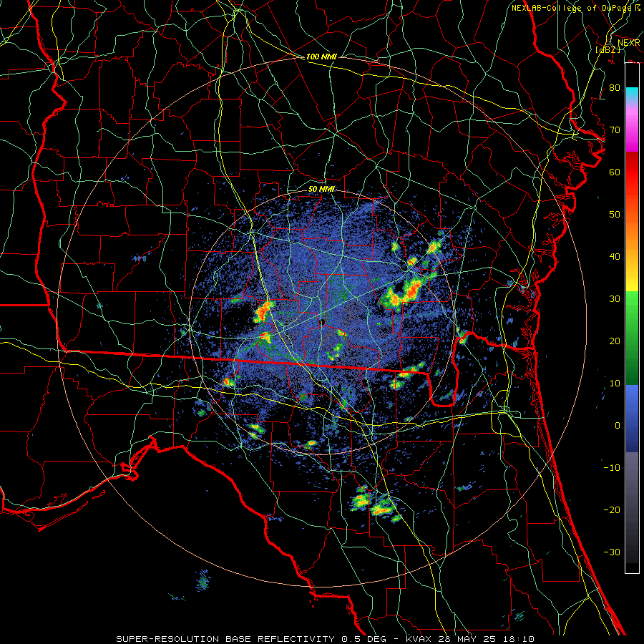644x644 pixels.
Task: Click the "[dBZ]" units label
Action: (608, 50)
